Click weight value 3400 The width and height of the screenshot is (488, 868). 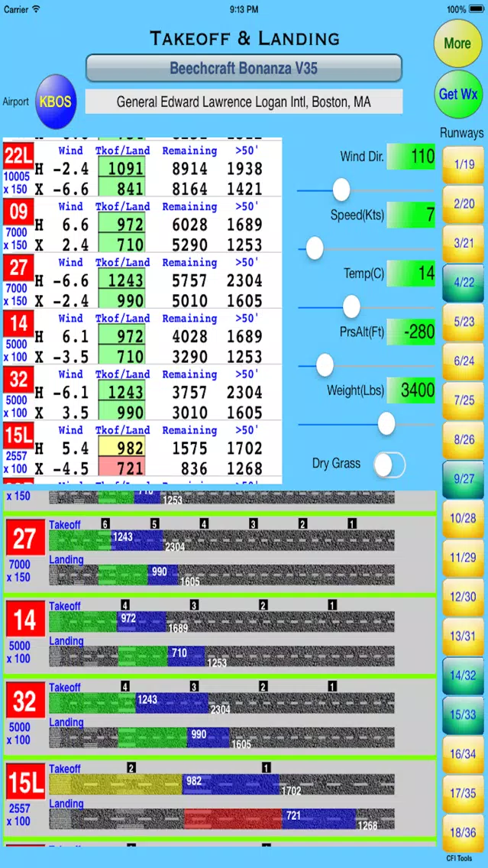pos(411,390)
